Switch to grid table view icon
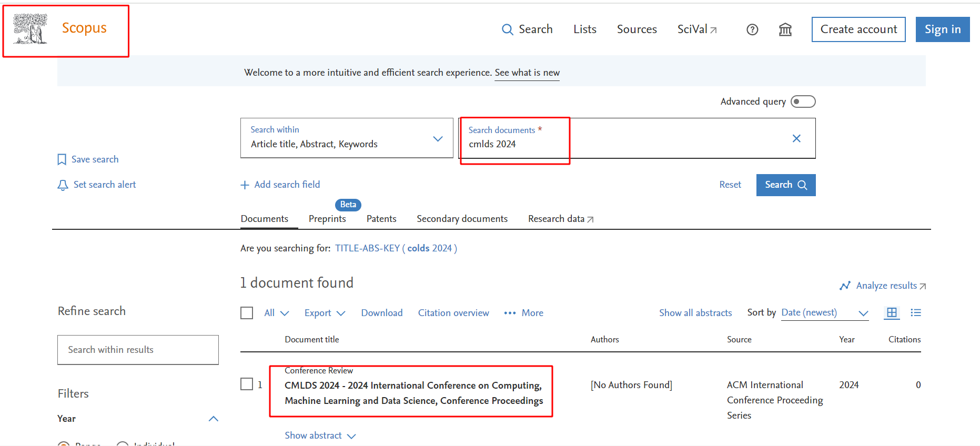This screenshot has height=446, width=980. (892, 312)
